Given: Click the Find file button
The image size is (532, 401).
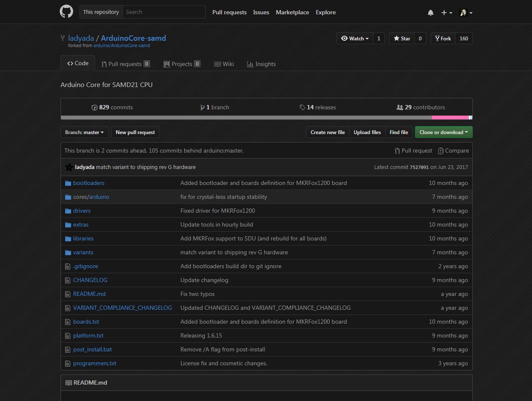Looking at the screenshot, I should pos(398,132).
